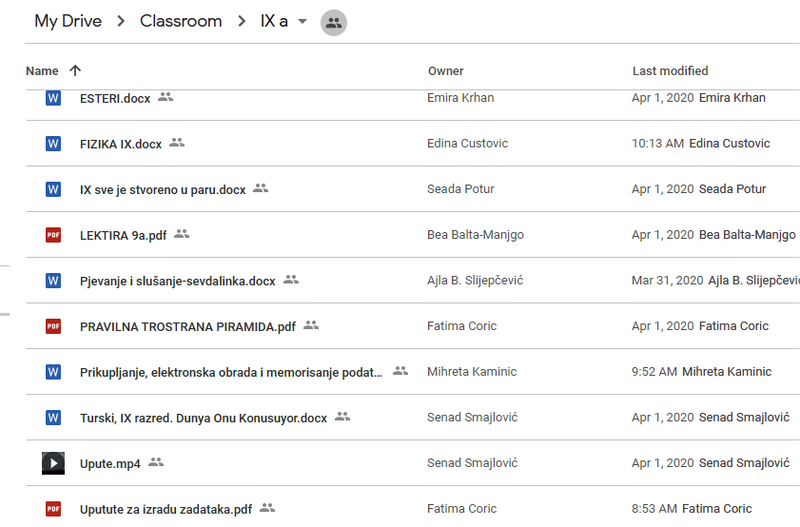Sort files by the Name column header
The height and width of the screenshot is (527, 800).
click(42, 71)
